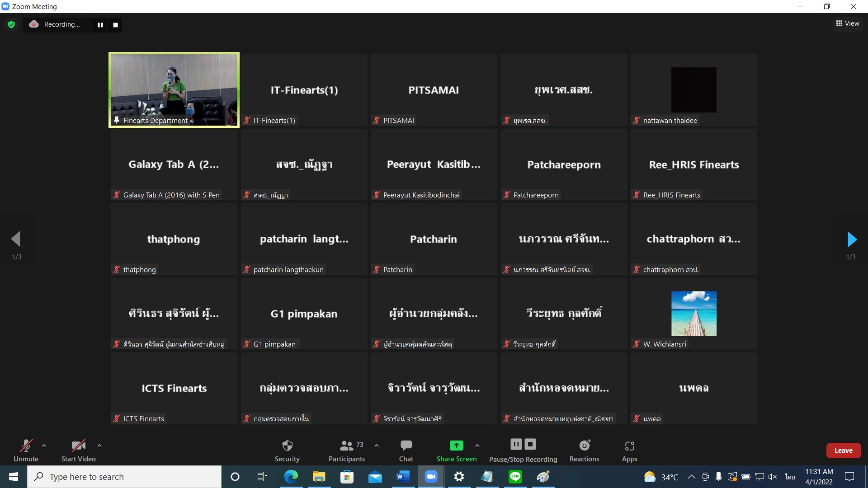Image resolution: width=868 pixels, height=488 pixels.
Task: Start Video camera toggle
Action: [78, 446]
